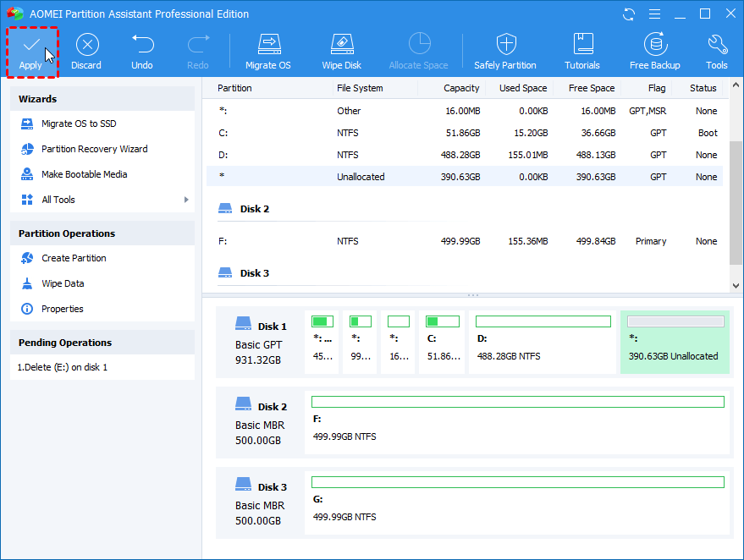744x560 pixels.
Task: Select the F: 499.99GB NTFS block
Action: pyautogui.click(x=517, y=422)
